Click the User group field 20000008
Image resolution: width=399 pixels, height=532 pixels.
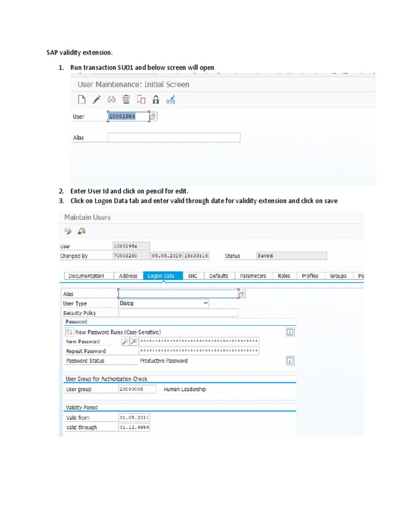[137, 389]
